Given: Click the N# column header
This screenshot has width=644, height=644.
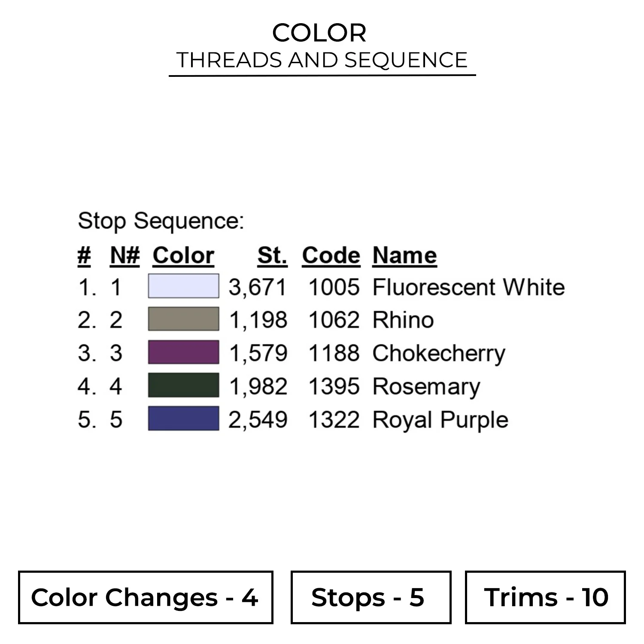Looking at the screenshot, I should coord(125,255).
